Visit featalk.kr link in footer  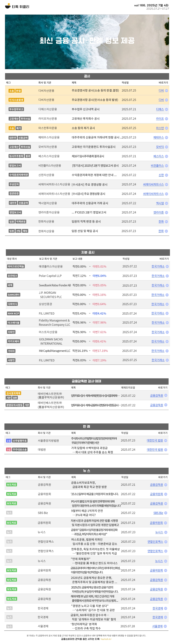(x=106, y=639)
